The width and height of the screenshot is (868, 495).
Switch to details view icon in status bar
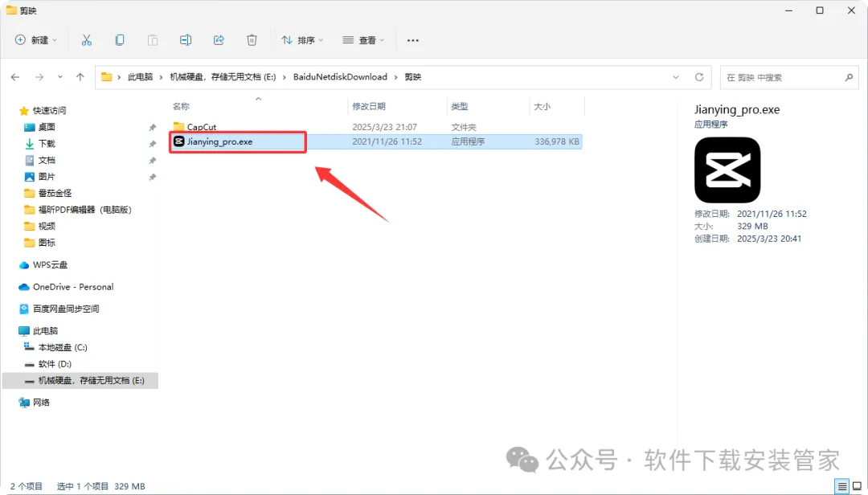point(842,486)
